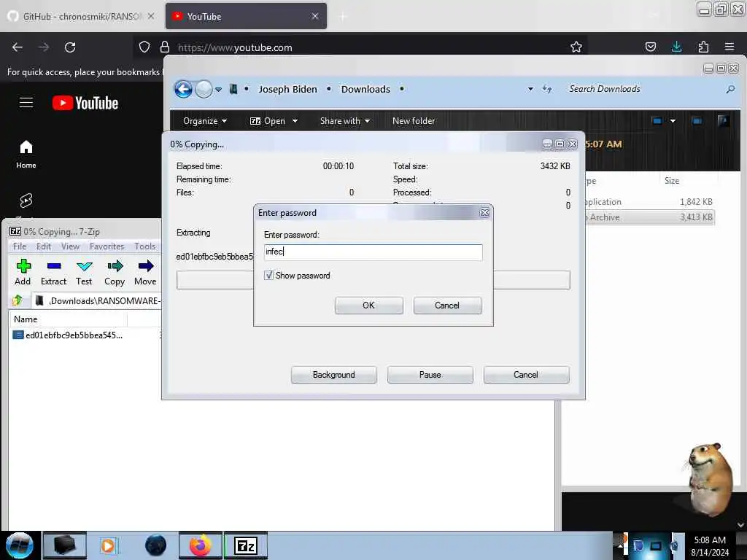This screenshot has width=747, height=560.
Task: Open the YouTube hamburger guide menu
Action: coord(26,103)
